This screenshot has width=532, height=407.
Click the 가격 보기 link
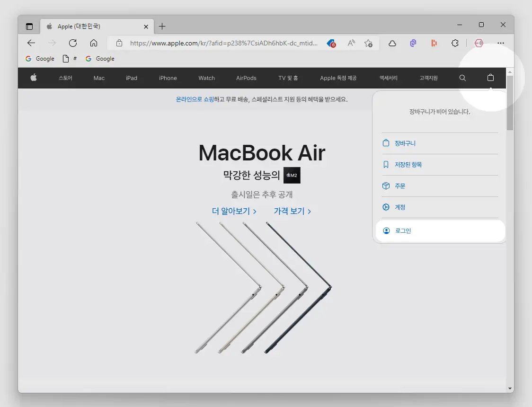click(292, 211)
